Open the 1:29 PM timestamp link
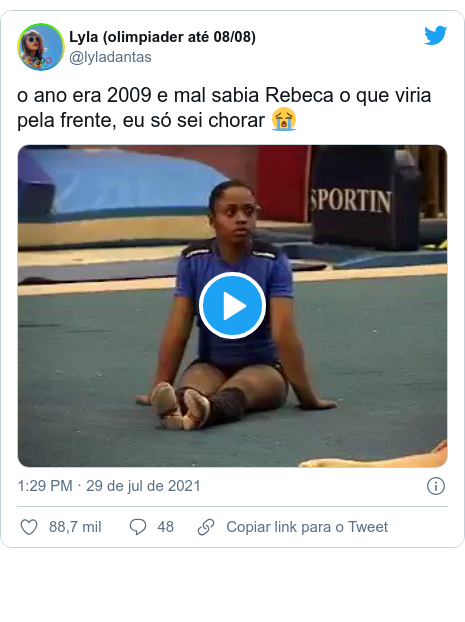The width and height of the screenshot is (465, 622). pos(45,486)
